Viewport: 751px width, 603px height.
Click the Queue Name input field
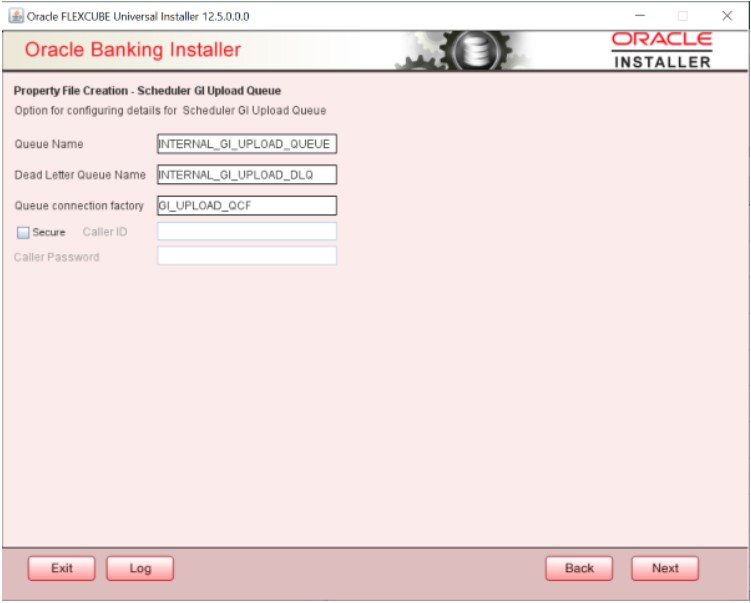[247, 144]
